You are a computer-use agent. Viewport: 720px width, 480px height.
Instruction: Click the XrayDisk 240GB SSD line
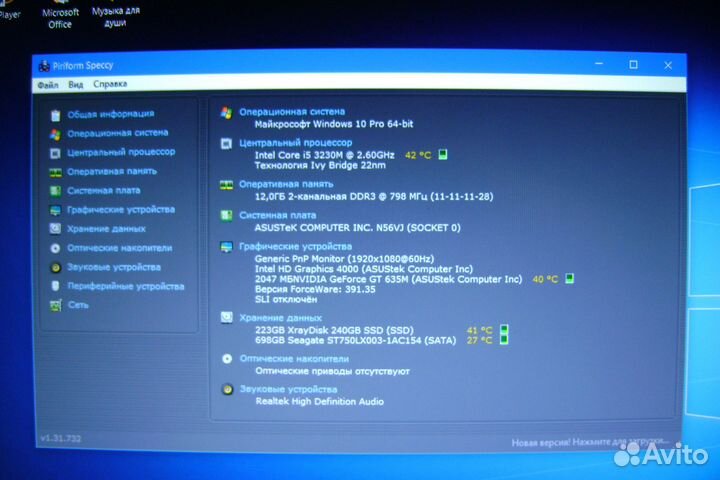pos(334,330)
